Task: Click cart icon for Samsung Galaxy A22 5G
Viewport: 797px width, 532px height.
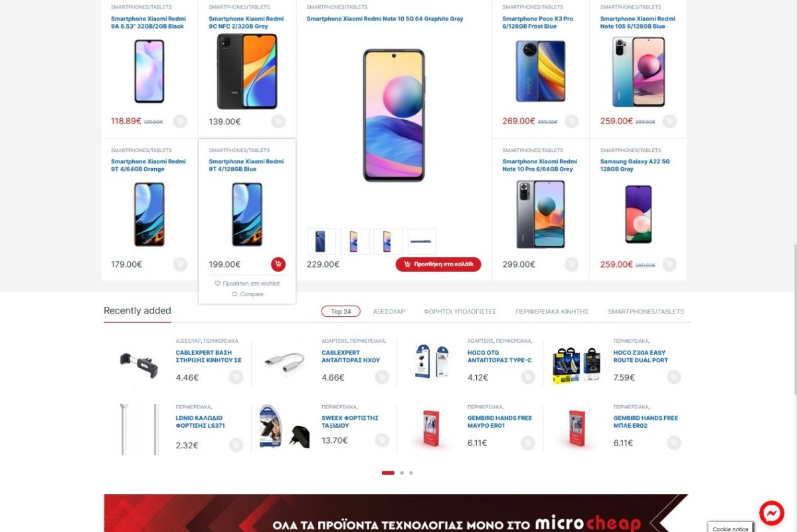Action: click(669, 264)
